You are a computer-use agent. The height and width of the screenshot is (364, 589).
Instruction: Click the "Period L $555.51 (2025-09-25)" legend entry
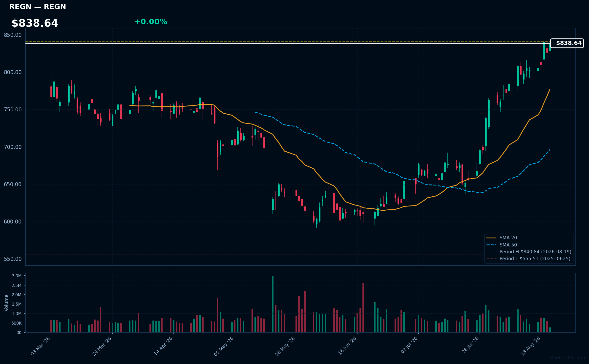(535, 259)
